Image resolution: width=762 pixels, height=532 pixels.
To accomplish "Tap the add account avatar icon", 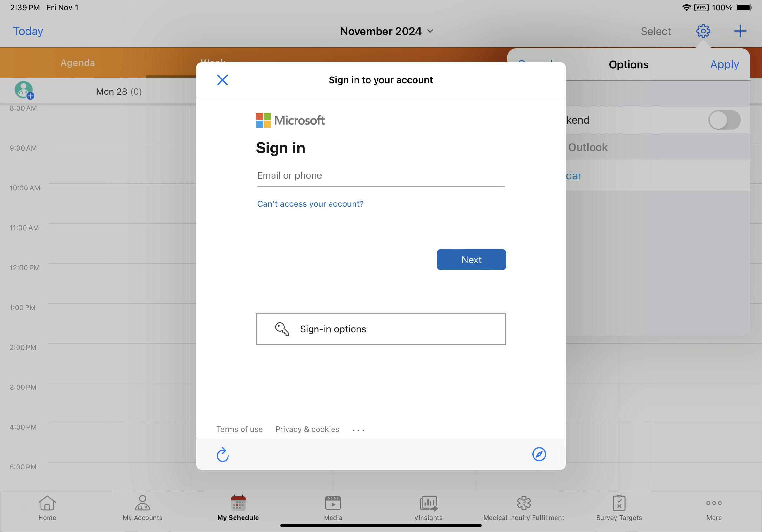I will point(24,90).
